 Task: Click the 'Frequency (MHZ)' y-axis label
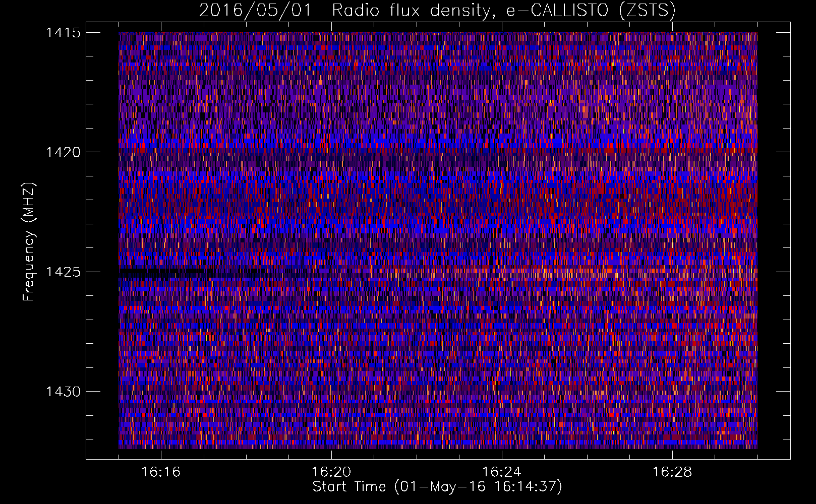coord(29,242)
